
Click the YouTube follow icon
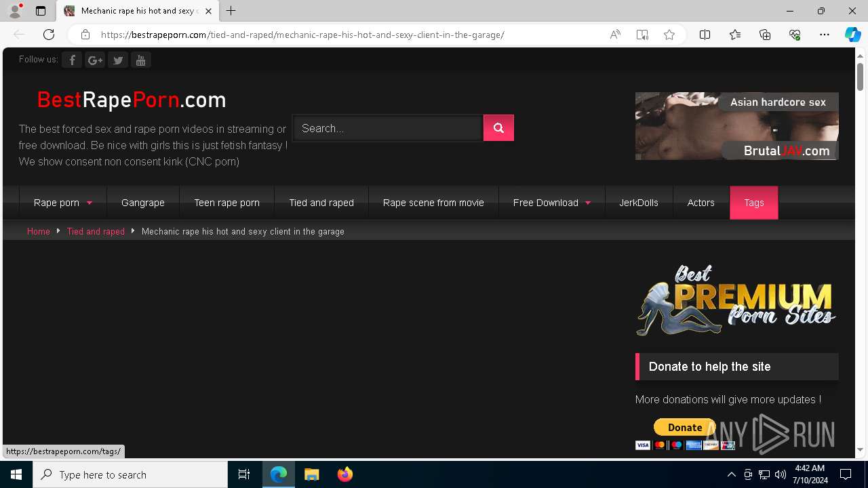[x=141, y=60]
